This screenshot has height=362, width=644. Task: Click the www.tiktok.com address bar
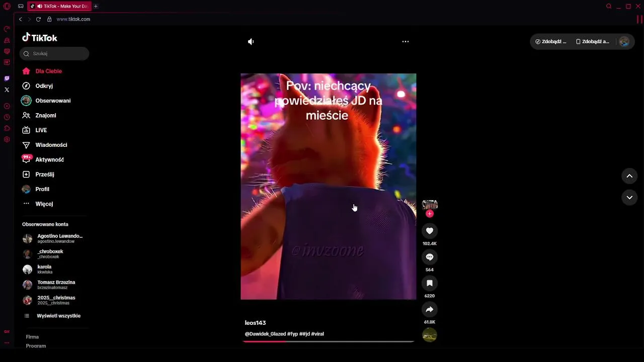click(73, 19)
